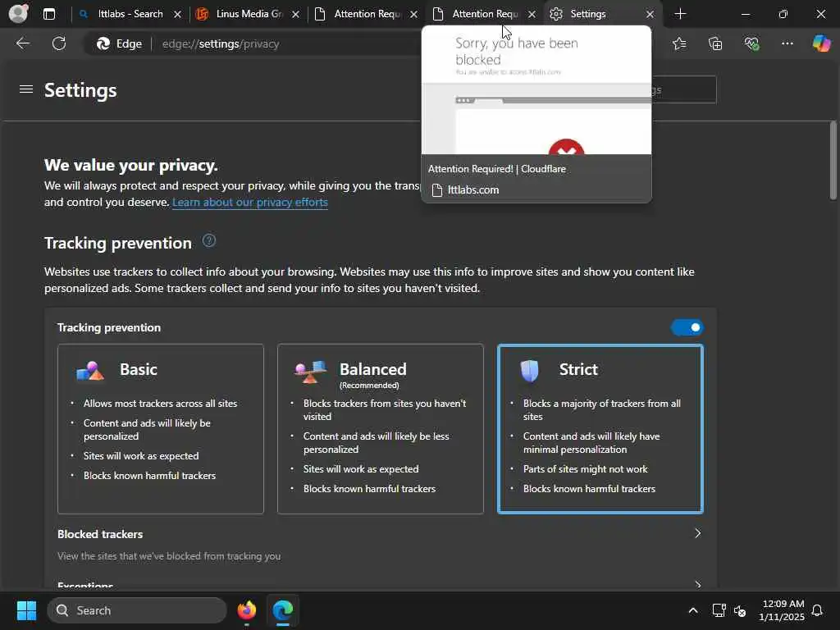Image resolution: width=840 pixels, height=630 pixels.
Task: Go back with the back arrow
Action: (x=23, y=43)
